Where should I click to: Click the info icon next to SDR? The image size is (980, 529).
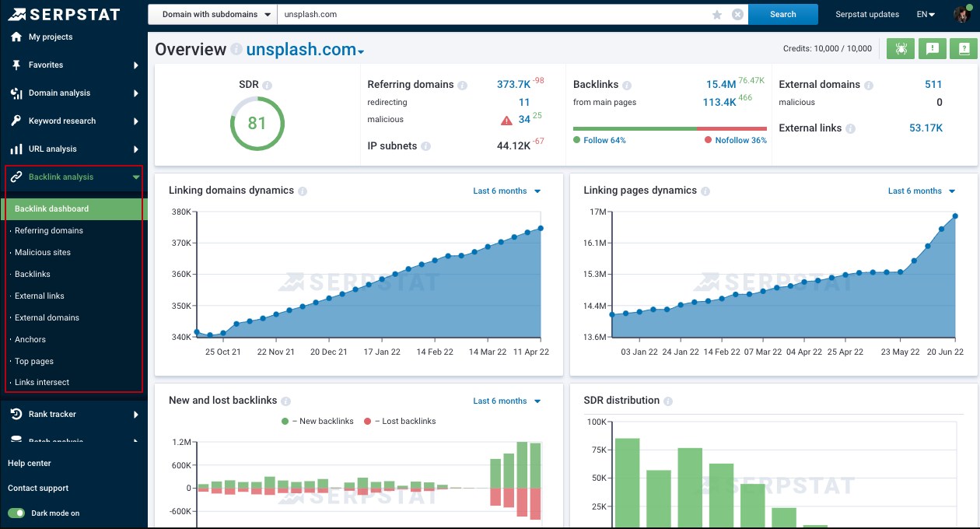tap(267, 85)
